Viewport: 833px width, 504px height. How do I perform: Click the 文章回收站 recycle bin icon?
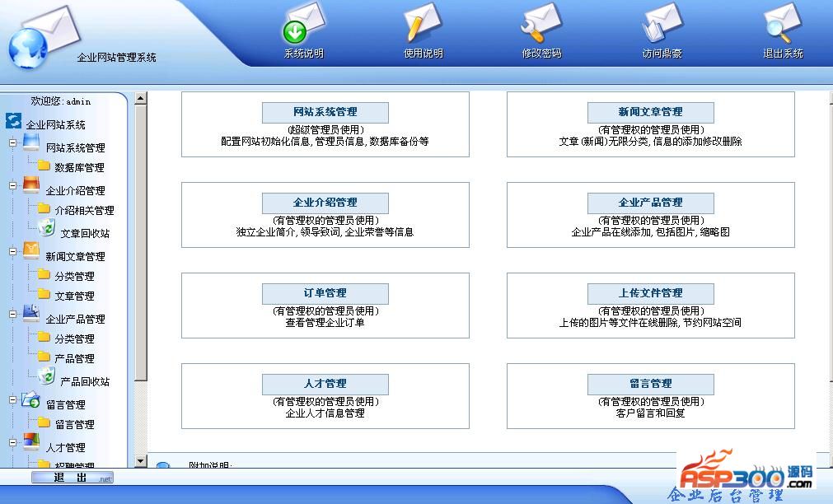47,228
